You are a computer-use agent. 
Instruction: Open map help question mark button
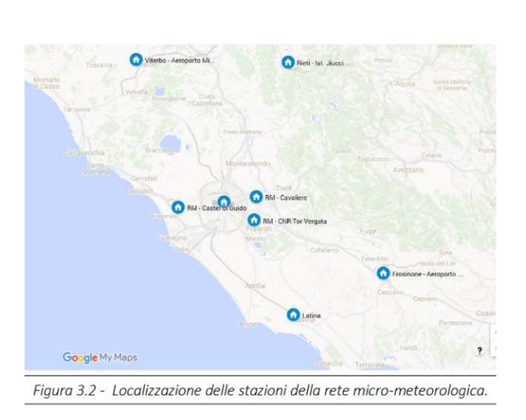[479, 350]
